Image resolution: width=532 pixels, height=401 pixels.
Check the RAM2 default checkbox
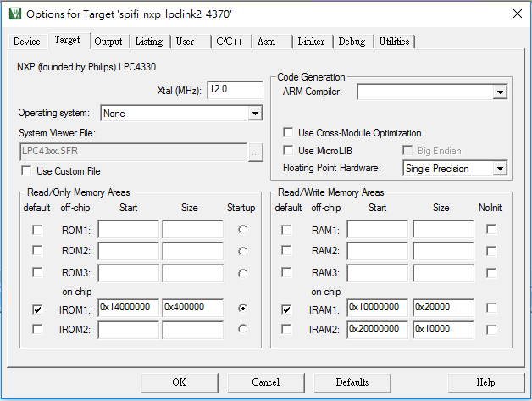coord(286,251)
